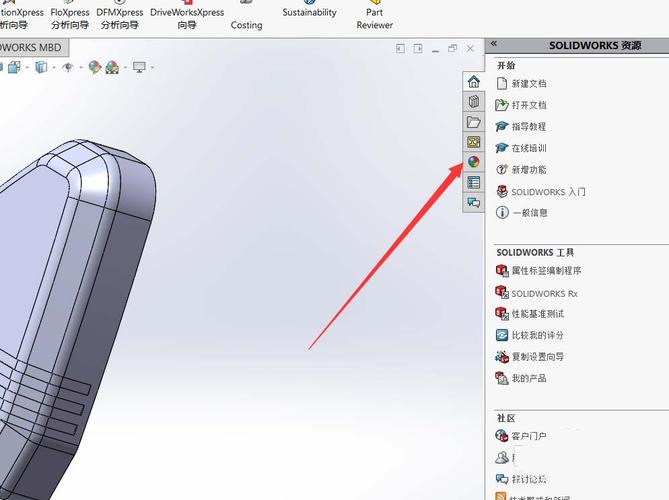This screenshot has width=669, height=500.
Task: Open the Hide/Show Items dropdown arrow
Action: [x=81, y=67]
